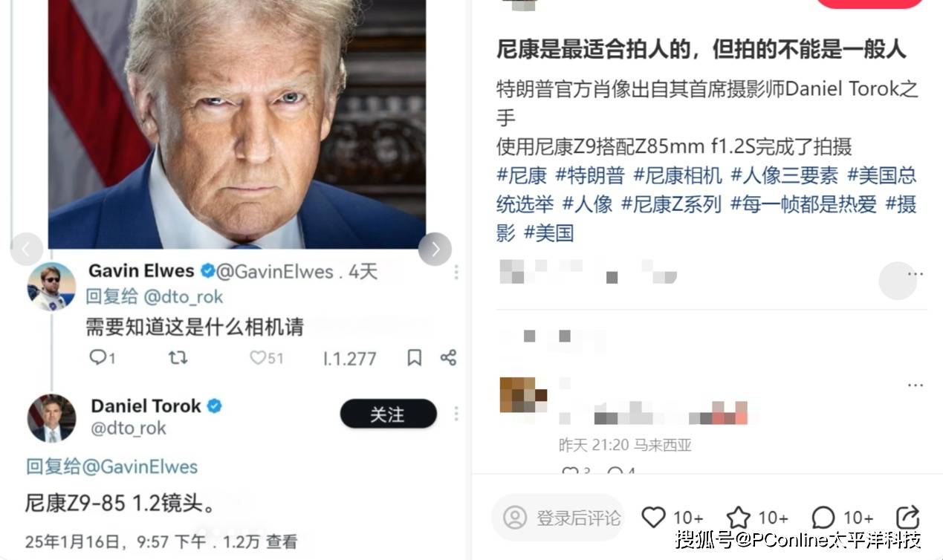The image size is (943, 560).
Task: Click the @dto_rok reply mention link
Action: point(183,296)
